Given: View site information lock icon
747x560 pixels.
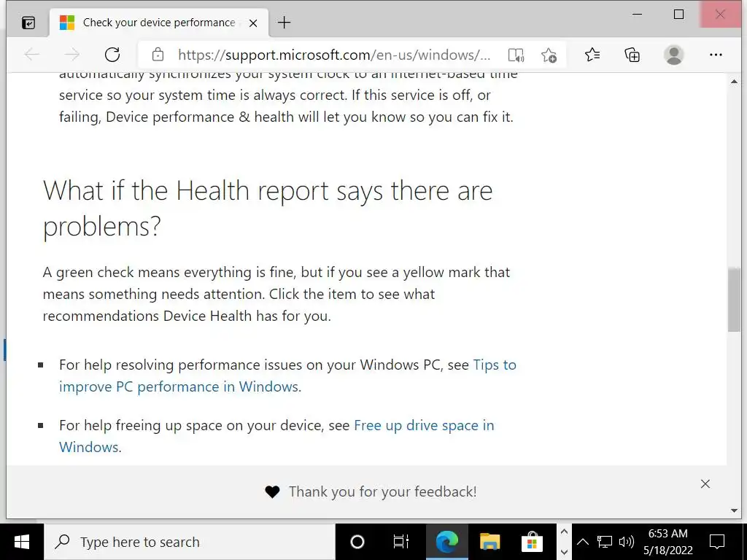Looking at the screenshot, I should point(158,55).
